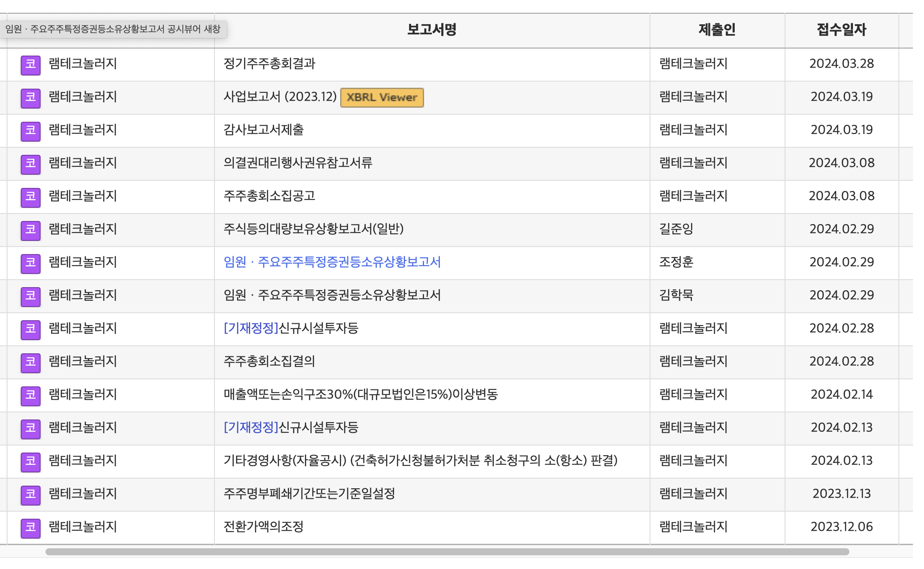924x569 pixels.
Task: Open the XBRL Viewer button
Action: [382, 97]
